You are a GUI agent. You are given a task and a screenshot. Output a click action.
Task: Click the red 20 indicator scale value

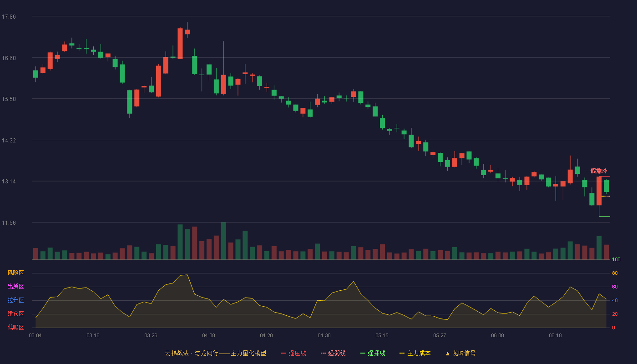(615, 314)
